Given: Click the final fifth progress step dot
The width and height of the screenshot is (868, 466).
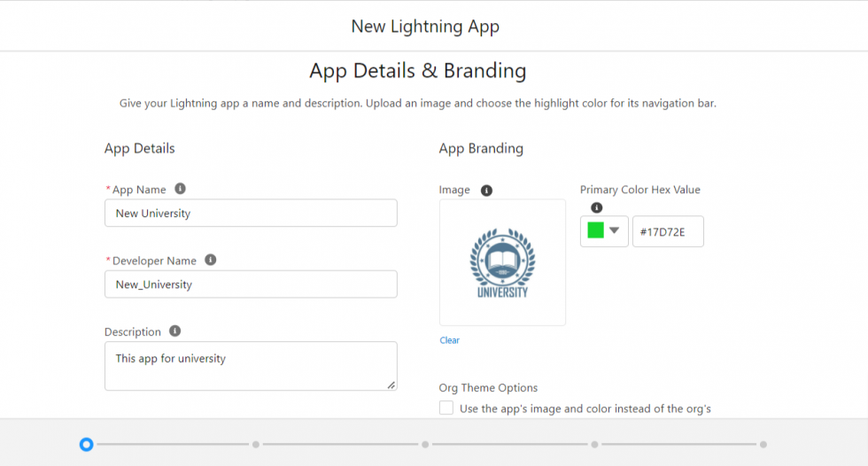Looking at the screenshot, I should (x=763, y=445).
